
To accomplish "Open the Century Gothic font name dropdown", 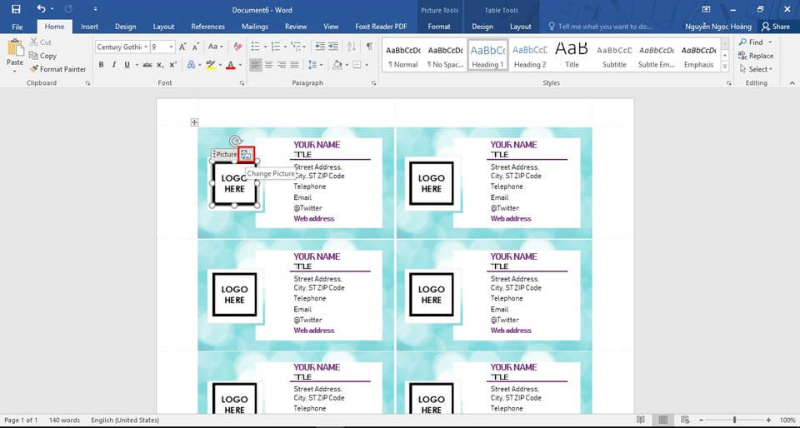I will click(146, 47).
